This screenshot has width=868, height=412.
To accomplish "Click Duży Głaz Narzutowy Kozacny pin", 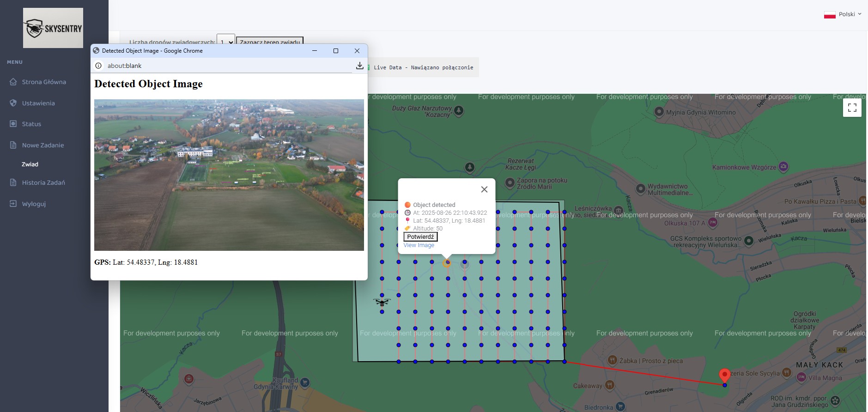I will pos(459,110).
